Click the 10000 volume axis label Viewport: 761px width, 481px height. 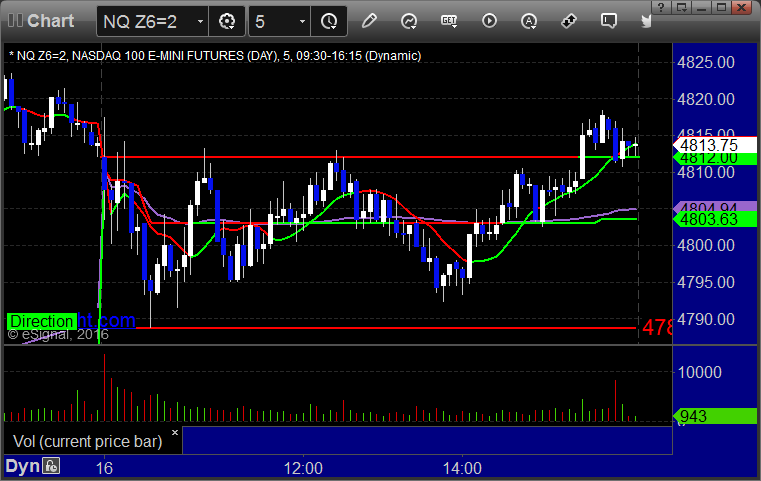tap(699, 372)
